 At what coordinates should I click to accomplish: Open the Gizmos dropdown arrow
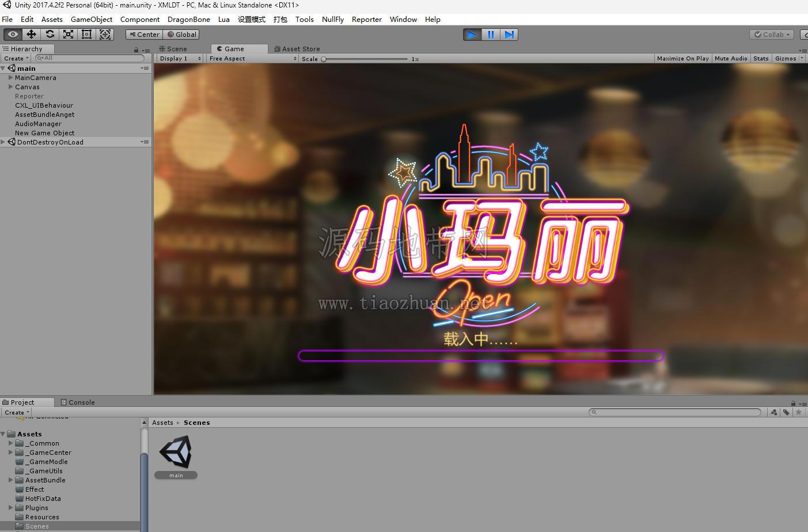click(802, 58)
